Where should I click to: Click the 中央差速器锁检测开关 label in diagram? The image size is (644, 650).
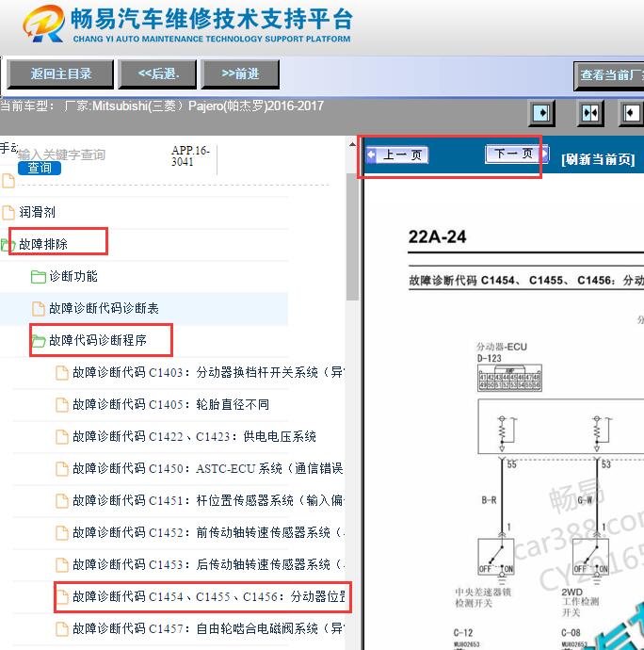(483, 597)
